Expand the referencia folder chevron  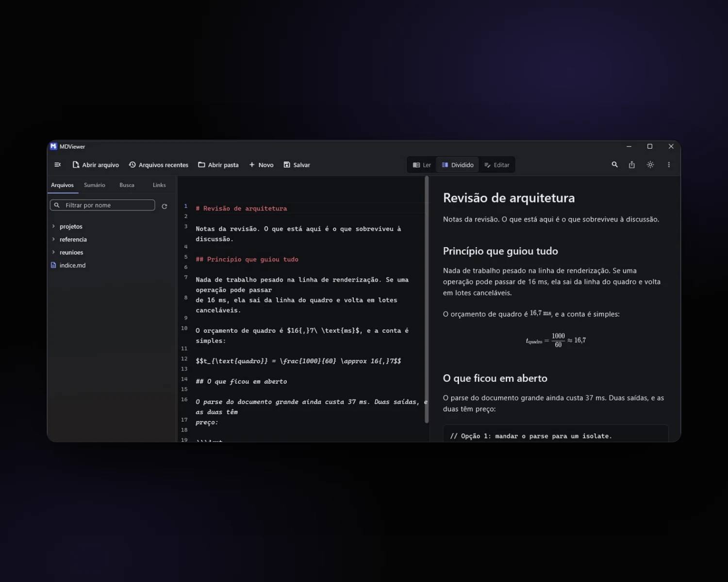point(53,239)
